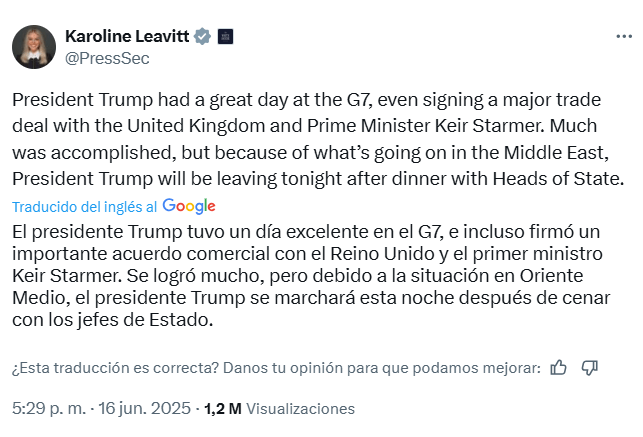Open the @PressSec handle link
Image resolution: width=643 pixels, height=437 pixels.
pyautogui.click(x=107, y=58)
